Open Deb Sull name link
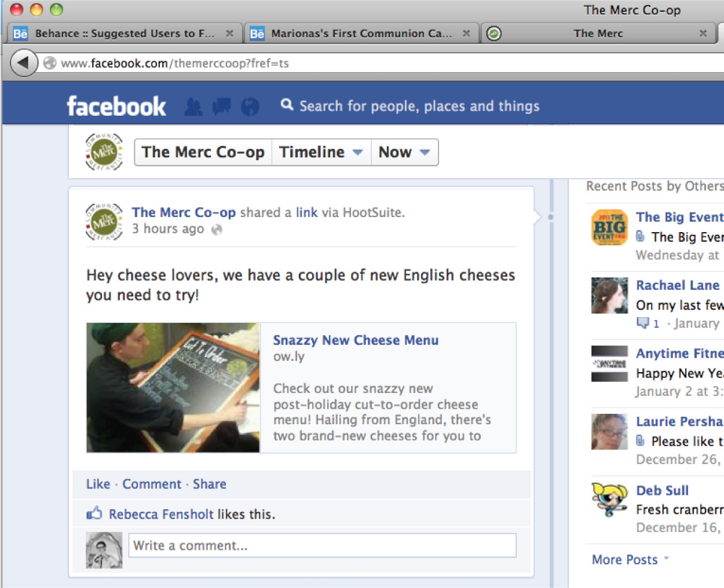Image resolution: width=724 pixels, height=588 pixels. (x=663, y=491)
